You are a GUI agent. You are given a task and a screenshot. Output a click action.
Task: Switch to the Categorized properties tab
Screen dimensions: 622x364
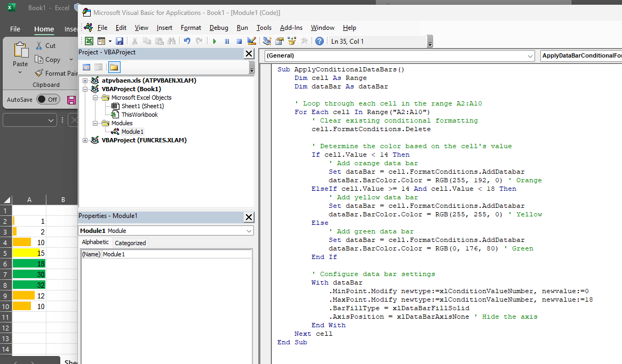point(130,243)
